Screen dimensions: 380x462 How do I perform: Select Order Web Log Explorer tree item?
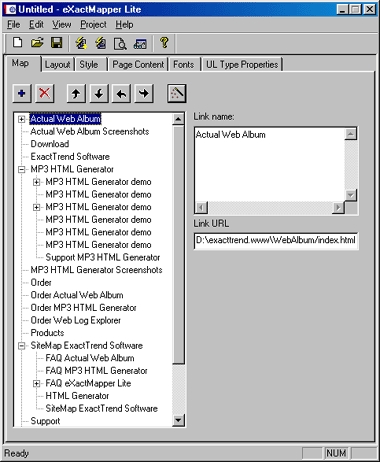75,320
